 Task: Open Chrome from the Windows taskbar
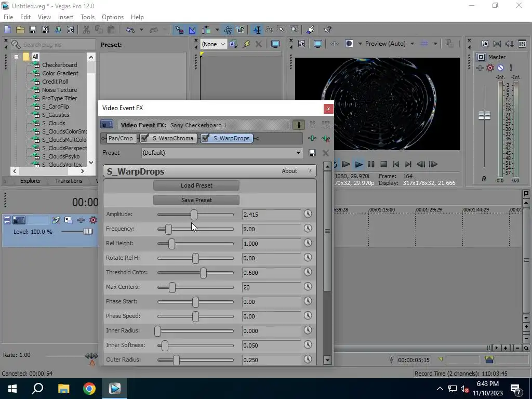tap(89, 389)
